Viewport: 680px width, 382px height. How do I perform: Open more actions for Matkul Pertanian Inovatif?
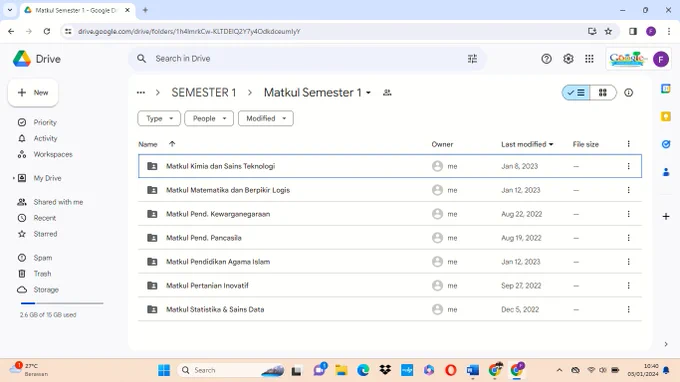coord(628,285)
